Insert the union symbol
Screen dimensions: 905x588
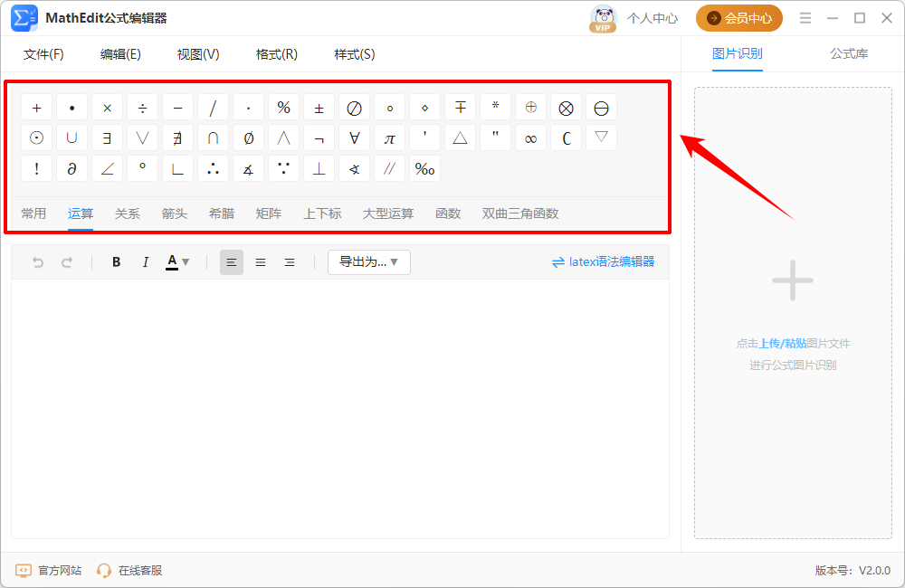point(71,138)
